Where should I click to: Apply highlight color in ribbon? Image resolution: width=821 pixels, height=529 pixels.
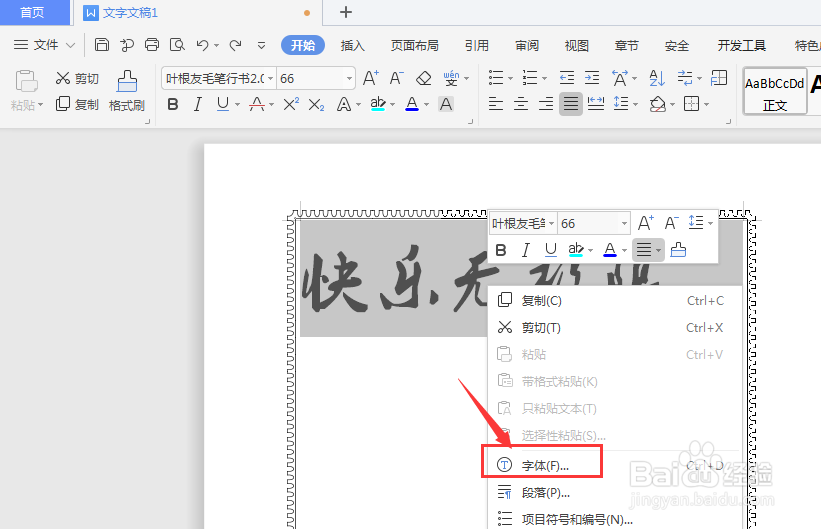pyautogui.click(x=378, y=104)
